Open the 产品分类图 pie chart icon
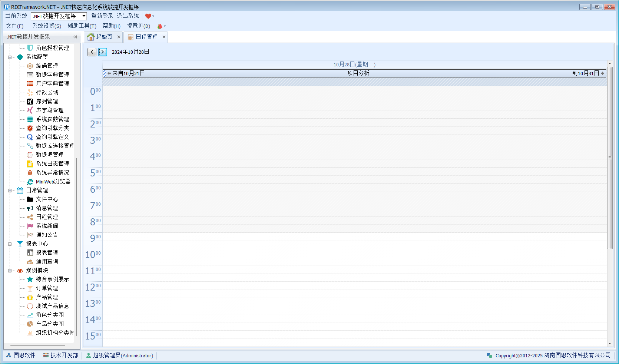The width and height of the screenshot is (619, 364). pyautogui.click(x=30, y=324)
